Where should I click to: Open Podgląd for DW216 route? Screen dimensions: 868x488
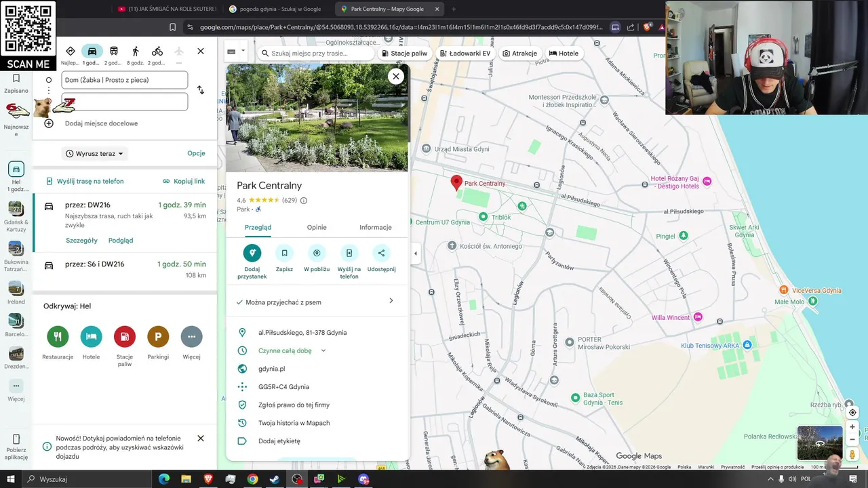pos(121,241)
